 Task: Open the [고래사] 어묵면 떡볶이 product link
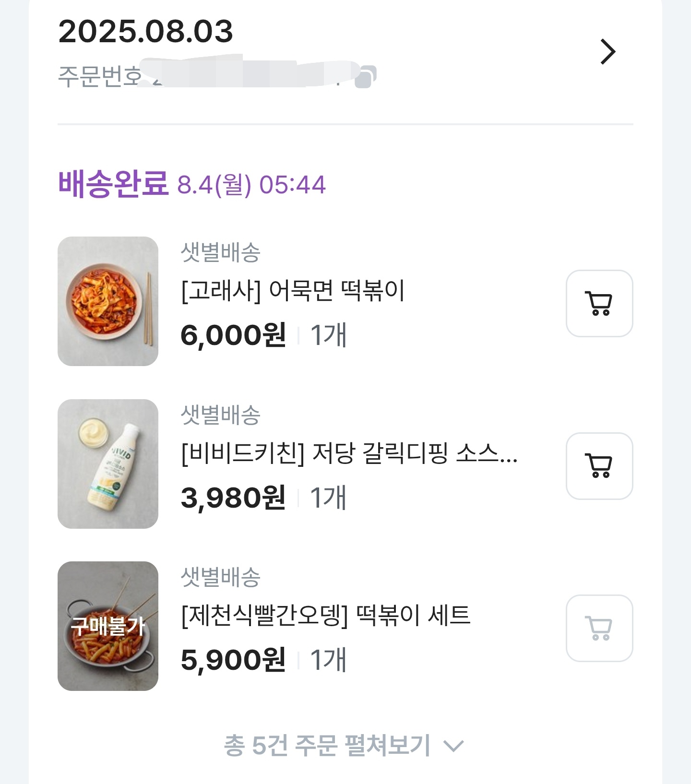[x=293, y=291]
